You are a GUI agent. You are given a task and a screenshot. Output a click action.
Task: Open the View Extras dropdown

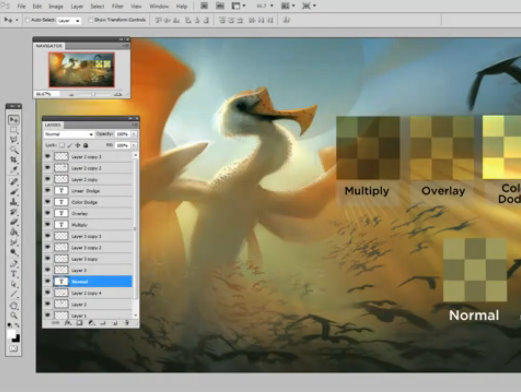[x=238, y=6]
